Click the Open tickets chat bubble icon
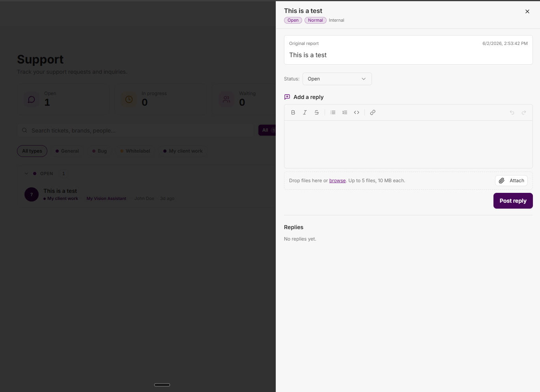The width and height of the screenshot is (540, 392). [32, 99]
